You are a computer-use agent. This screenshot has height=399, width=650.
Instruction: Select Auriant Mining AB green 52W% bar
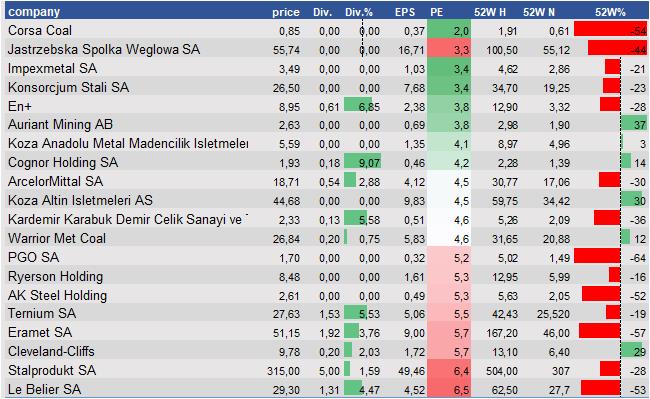[634, 123]
